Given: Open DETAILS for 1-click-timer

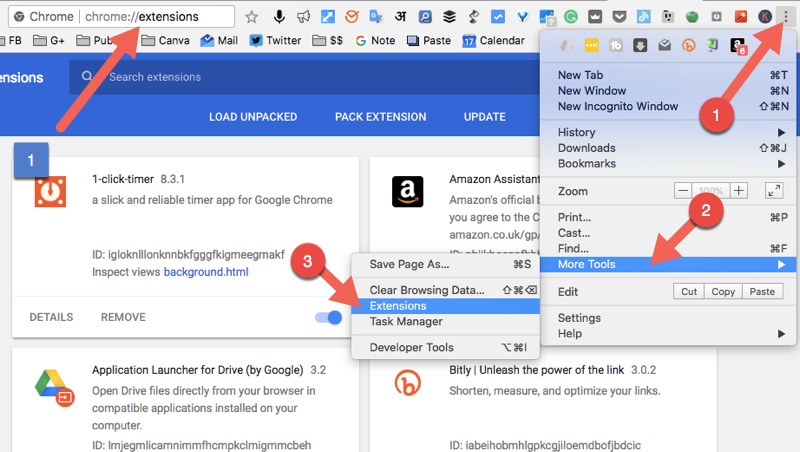Looking at the screenshot, I should click(x=51, y=317).
